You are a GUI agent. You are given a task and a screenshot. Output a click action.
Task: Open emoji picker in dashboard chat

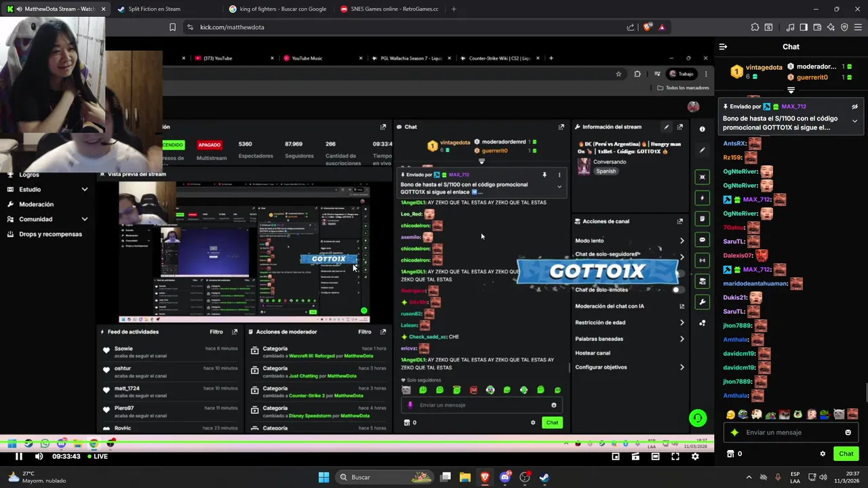tap(553, 405)
